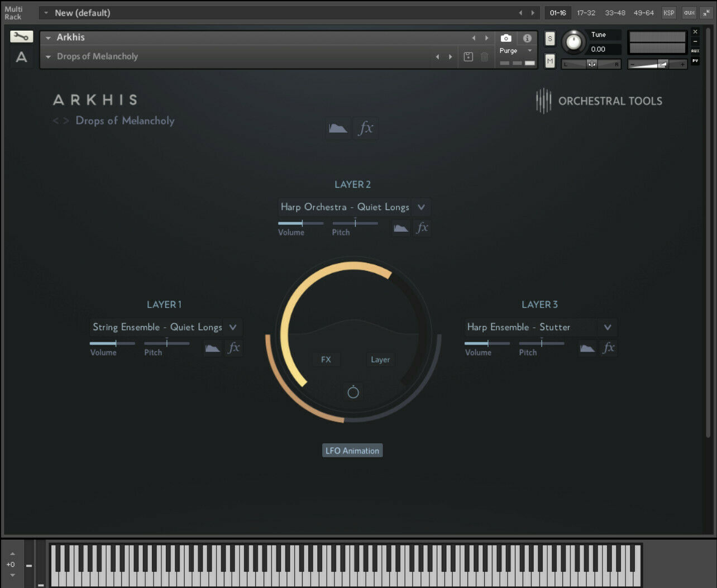The width and height of the screenshot is (717, 588).
Task: Minimize instrument header with minus button
Action: (695, 41)
